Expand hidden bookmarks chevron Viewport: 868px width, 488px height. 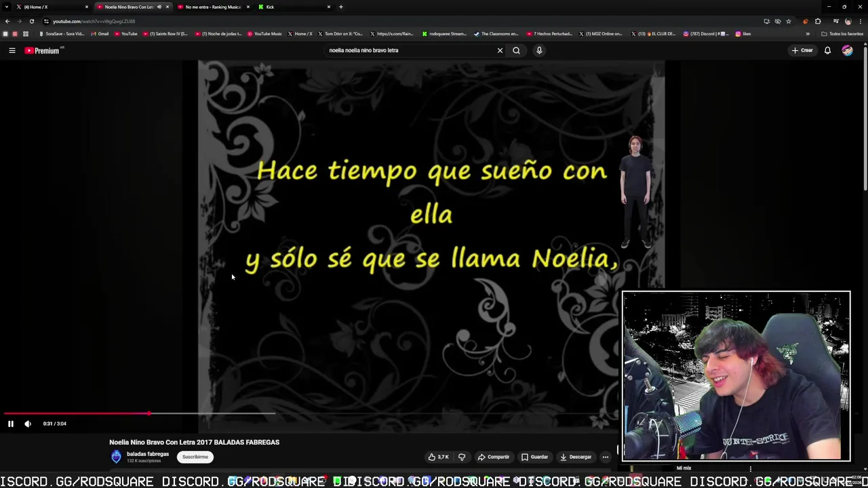[x=808, y=34]
